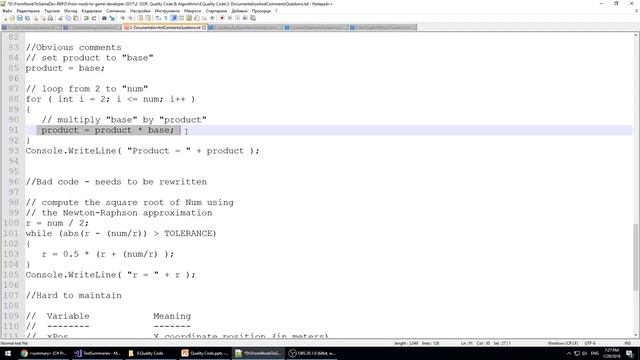Image resolution: width=640 pixels, height=360 pixels.
Task: Open Replace dialog with the Replace toolbar icon
Action: click(112, 18)
